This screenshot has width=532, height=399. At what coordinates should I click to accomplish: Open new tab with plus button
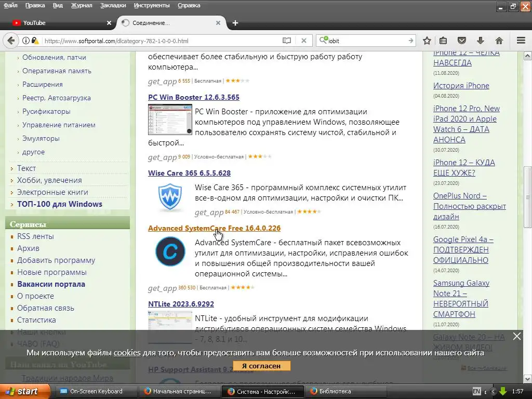tap(235, 23)
